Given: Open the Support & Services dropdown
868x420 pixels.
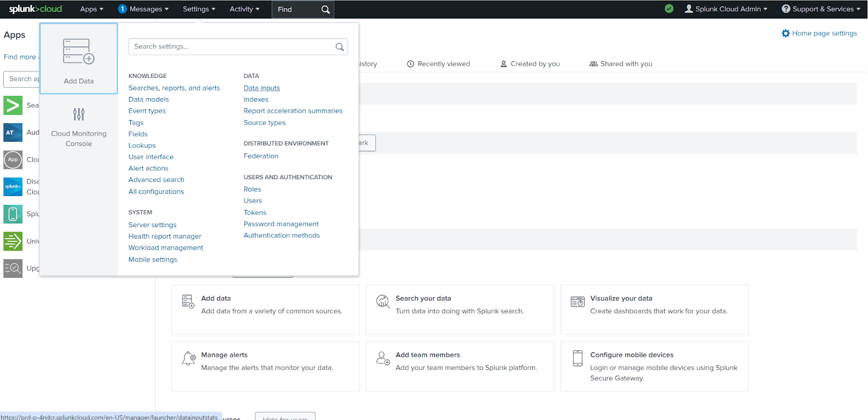Looking at the screenshot, I should 821,9.
